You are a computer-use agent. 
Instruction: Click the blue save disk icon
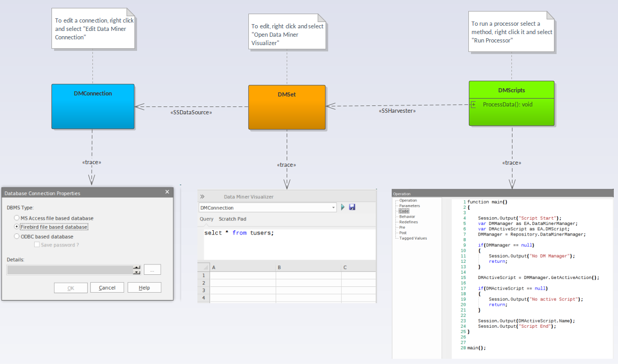352,208
